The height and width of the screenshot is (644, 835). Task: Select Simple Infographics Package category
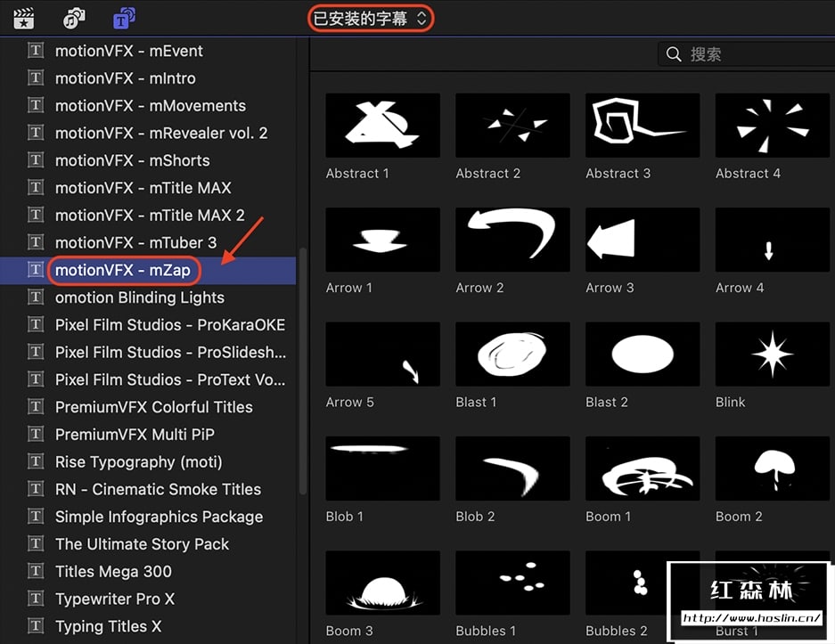point(148,517)
